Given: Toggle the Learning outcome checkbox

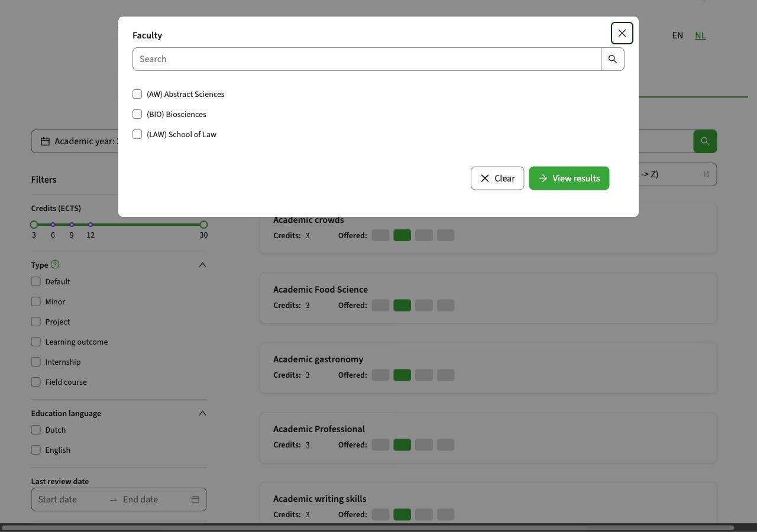Looking at the screenshot, I should (x=36, y=342).
